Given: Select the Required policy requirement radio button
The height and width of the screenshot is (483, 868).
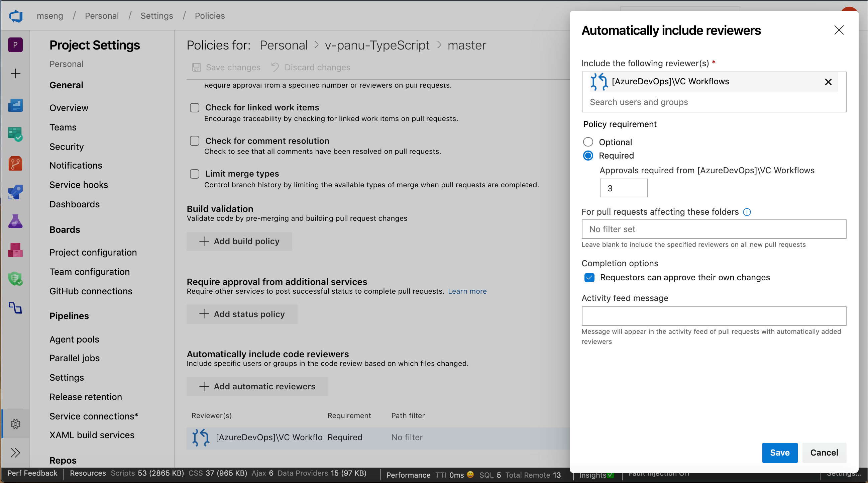Looking at the screenshot, I should pos(588,156).
